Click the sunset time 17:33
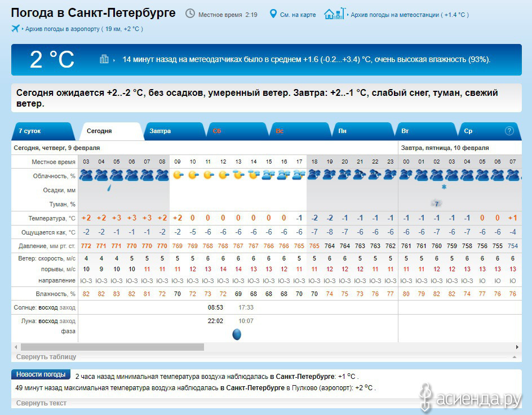 pos(246,307)
